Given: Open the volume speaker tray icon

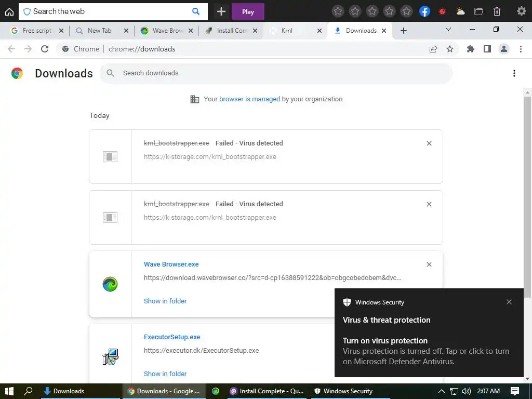Looking at the screenshot, I should (467, 391).
